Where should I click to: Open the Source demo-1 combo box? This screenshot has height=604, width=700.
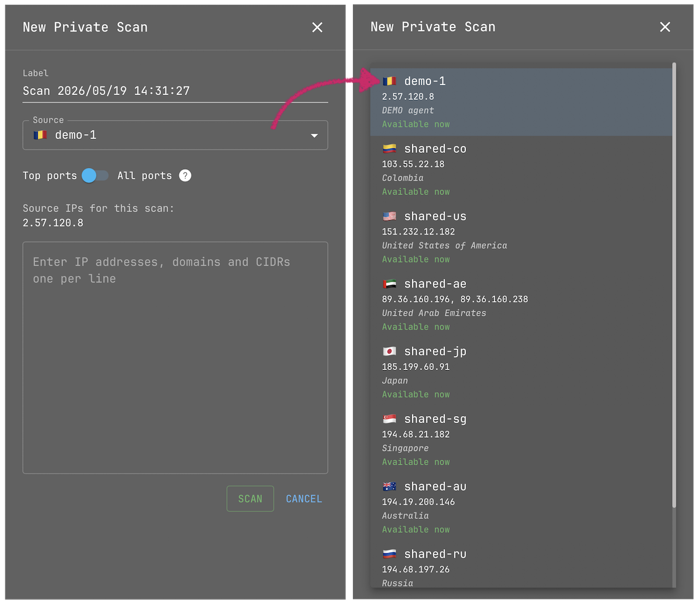tap(175, 135)
